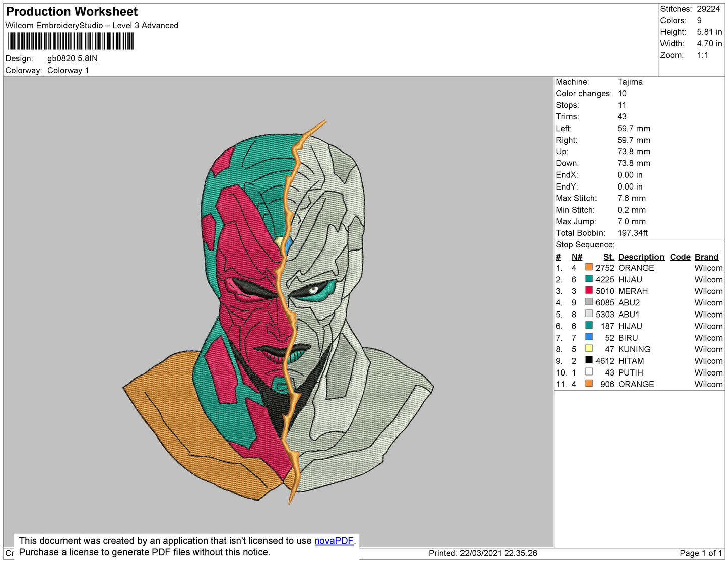This screenshot has width=728, height=563.
Task: Select the teal swatch for HIJAU 4225
Action: click(589, 279)
